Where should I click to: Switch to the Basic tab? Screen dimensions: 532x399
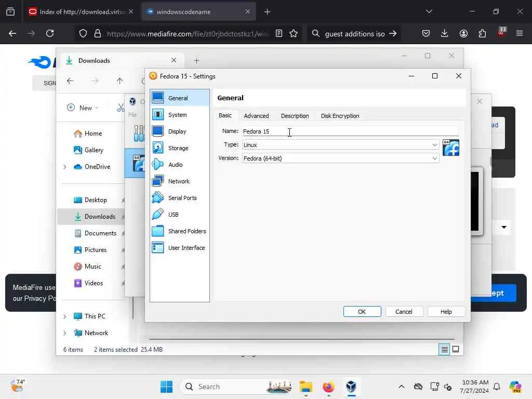[x=225, y=116]
